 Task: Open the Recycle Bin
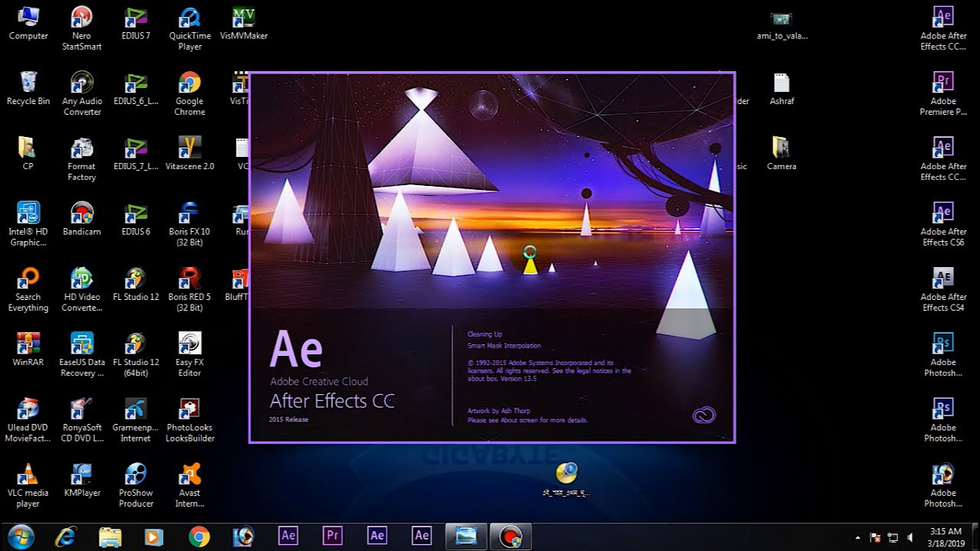coord(28,89)
